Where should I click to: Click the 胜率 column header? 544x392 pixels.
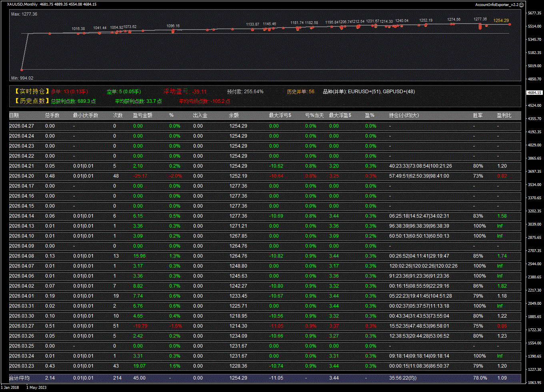478,115
